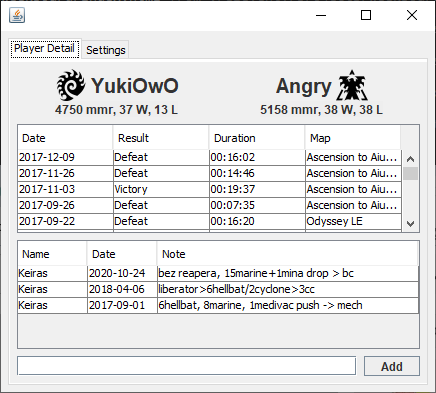This screenshot has height=393, width=436.
Task: Focus the note text input field
Action: 187,366
